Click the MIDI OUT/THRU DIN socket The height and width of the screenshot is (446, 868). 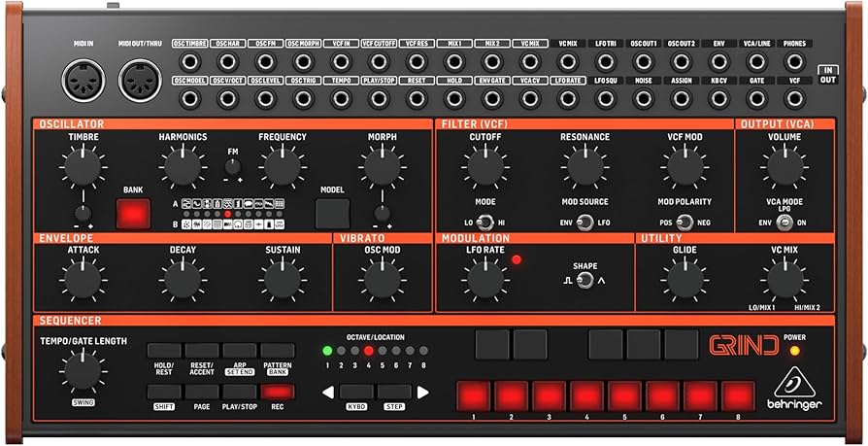click(x=141, y=81)
